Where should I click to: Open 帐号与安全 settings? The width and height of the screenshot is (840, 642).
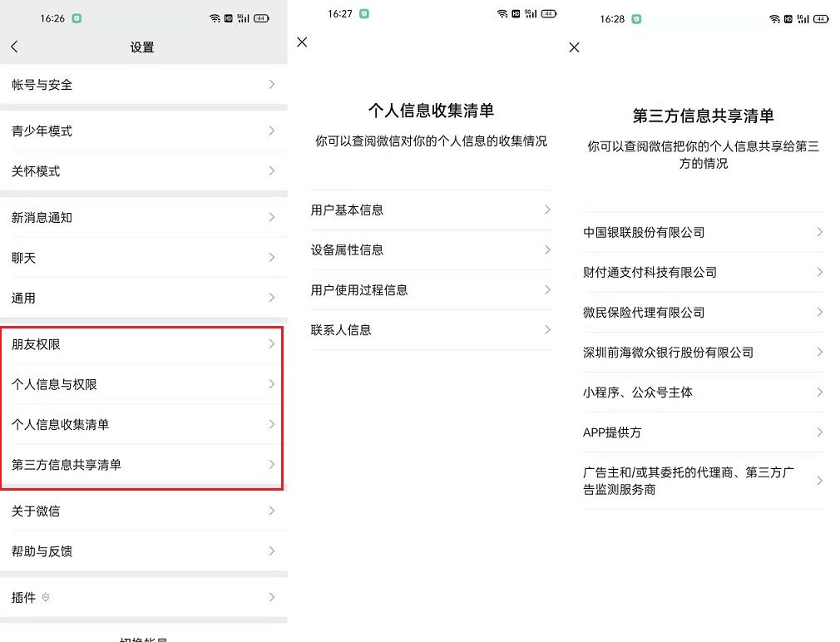[x=144, y=84]
